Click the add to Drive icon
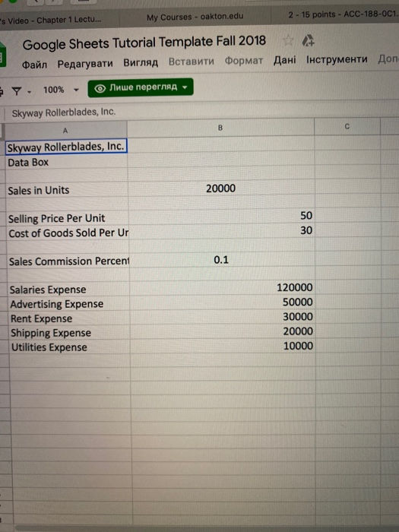 pos(308,40)
